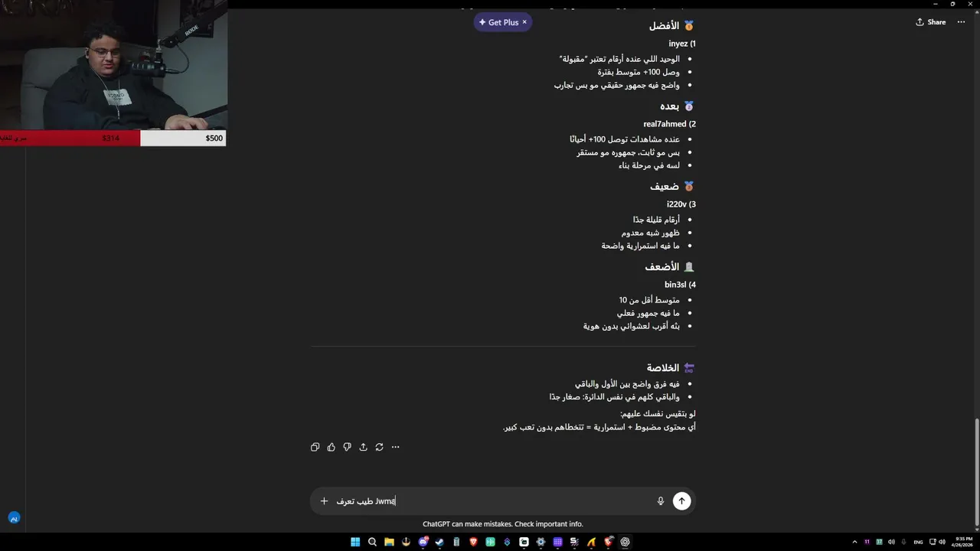Open the trash can app on taskbar

[456, 542]
